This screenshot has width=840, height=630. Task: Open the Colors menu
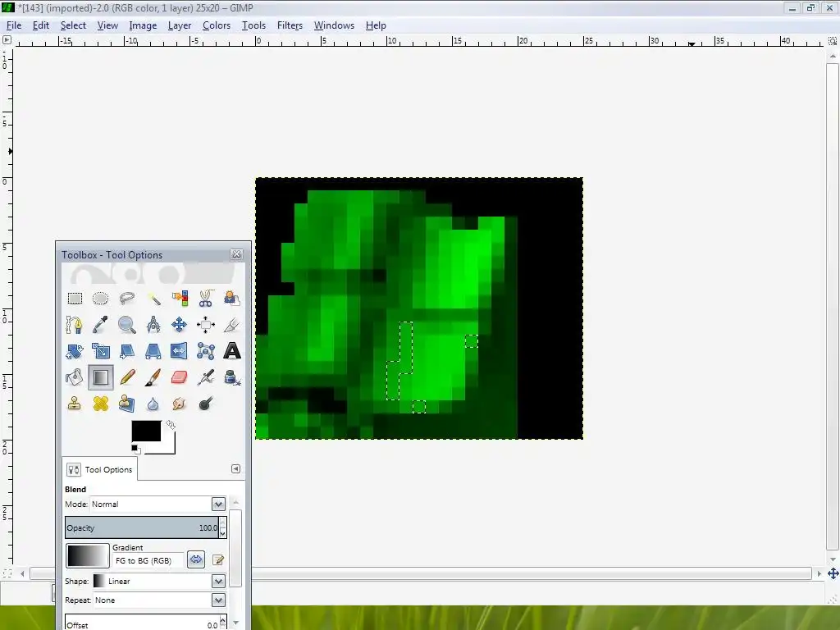click(x=217, y=25)
